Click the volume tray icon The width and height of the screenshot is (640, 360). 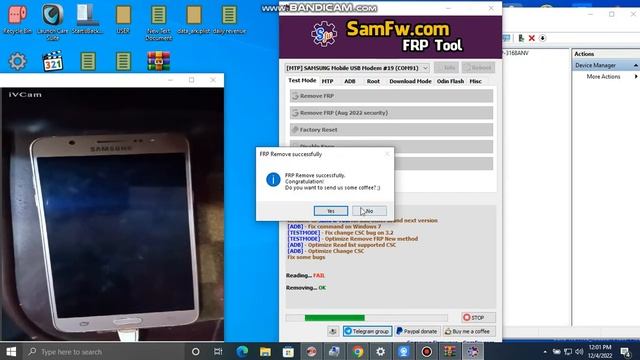[x=579, y=351]
